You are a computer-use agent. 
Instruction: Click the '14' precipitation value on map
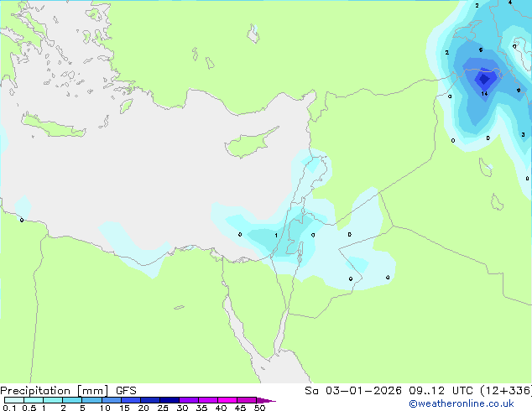pos(484,94)
